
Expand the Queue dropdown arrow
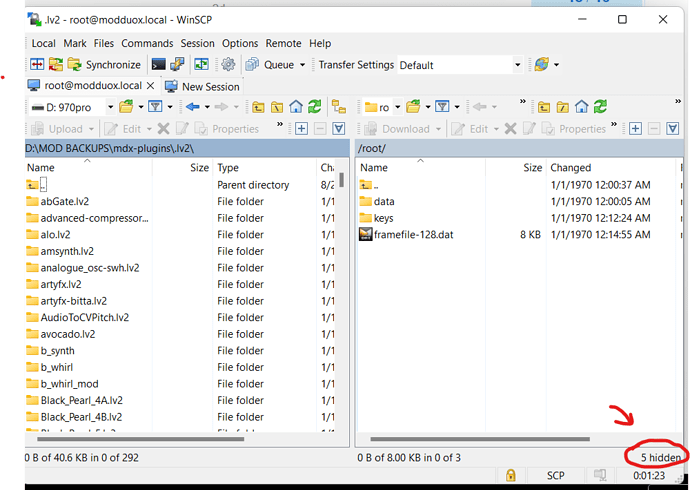coord(302,65)
